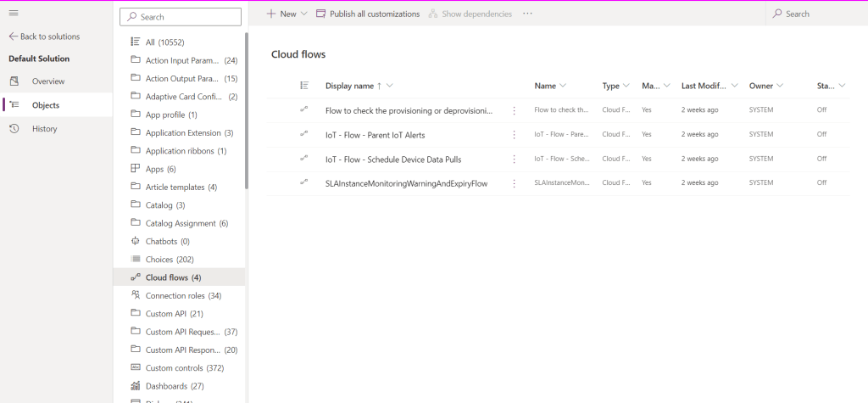Open more options for Schedule Device Data Pulls
Screen dimensions: 868x403
click(514, 159)
